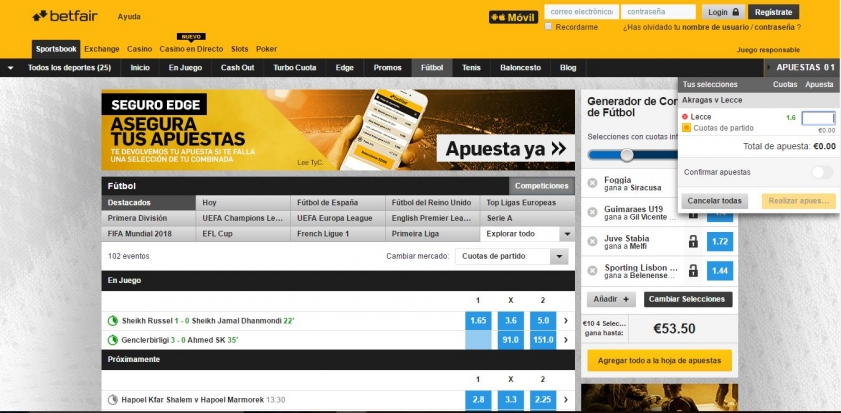Select the Serie A filter tab
Screen dimensions: 841x413
coord(527,218)
